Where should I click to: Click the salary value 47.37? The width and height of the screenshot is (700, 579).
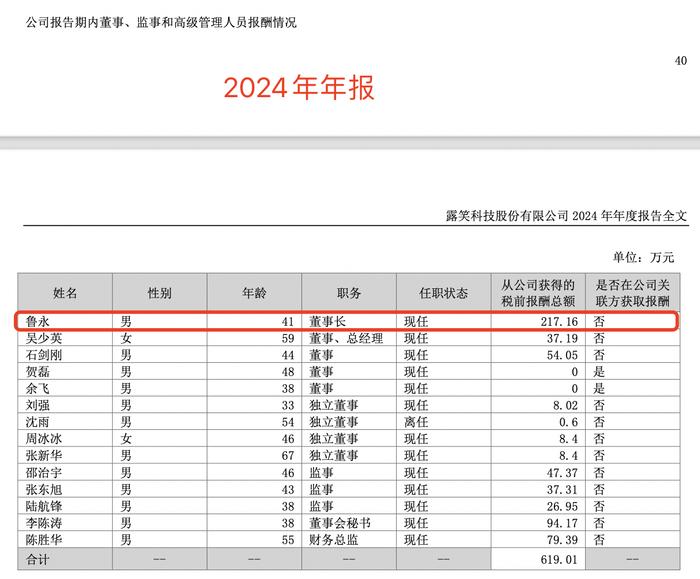tap(562, 473)
